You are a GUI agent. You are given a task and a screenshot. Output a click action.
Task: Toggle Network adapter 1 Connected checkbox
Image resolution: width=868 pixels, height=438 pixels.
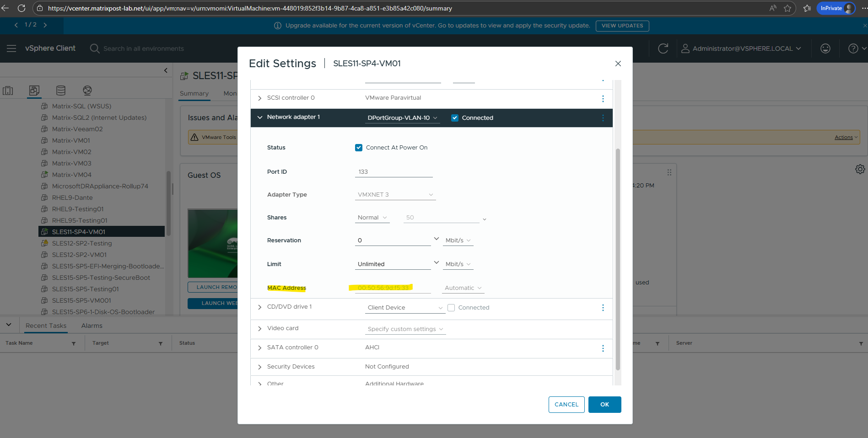tap(455, 118)
